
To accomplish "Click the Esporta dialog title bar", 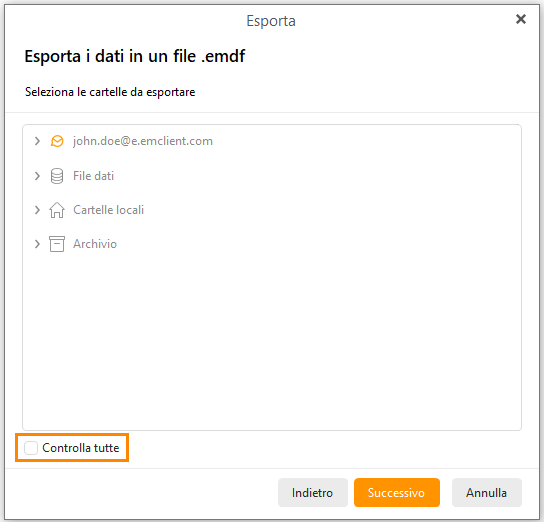I will [271, 21].
